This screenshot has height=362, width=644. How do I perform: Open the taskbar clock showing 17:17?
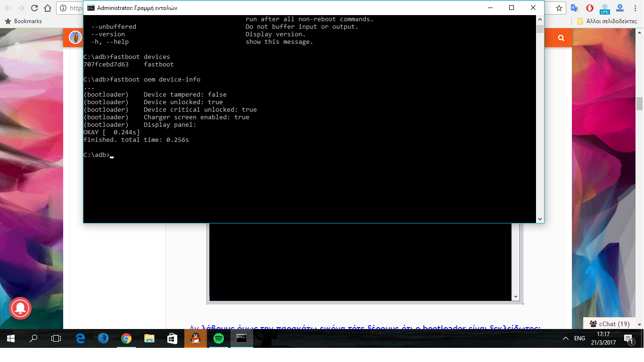click(x=603, y=338)
